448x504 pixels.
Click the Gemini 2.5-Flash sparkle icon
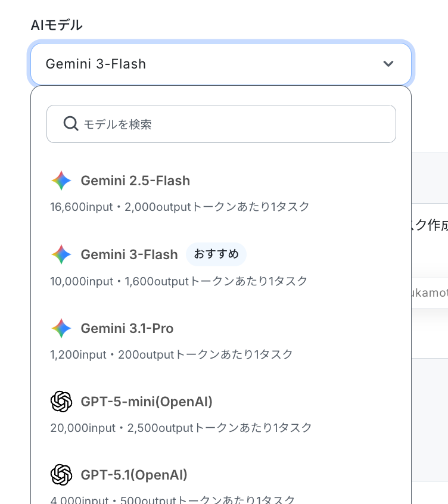click(61, 181)
